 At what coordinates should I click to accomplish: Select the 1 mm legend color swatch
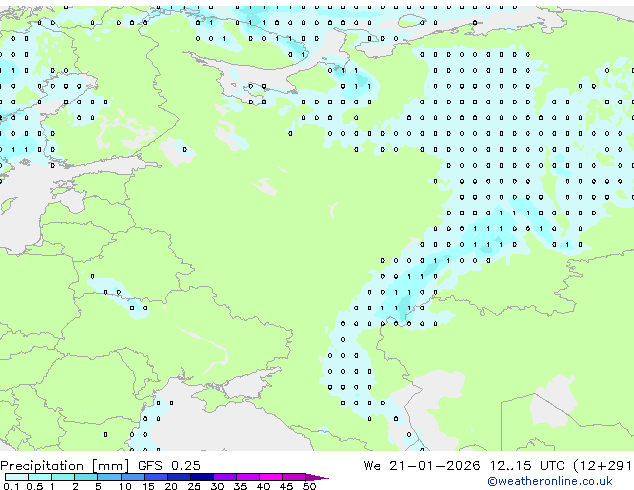click(63, 477)
